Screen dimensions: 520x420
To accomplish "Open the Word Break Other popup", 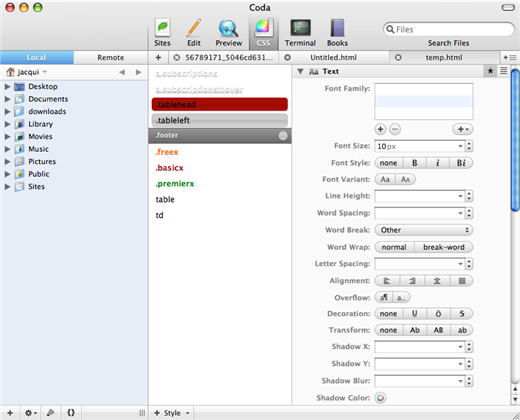I will point(424,230).
